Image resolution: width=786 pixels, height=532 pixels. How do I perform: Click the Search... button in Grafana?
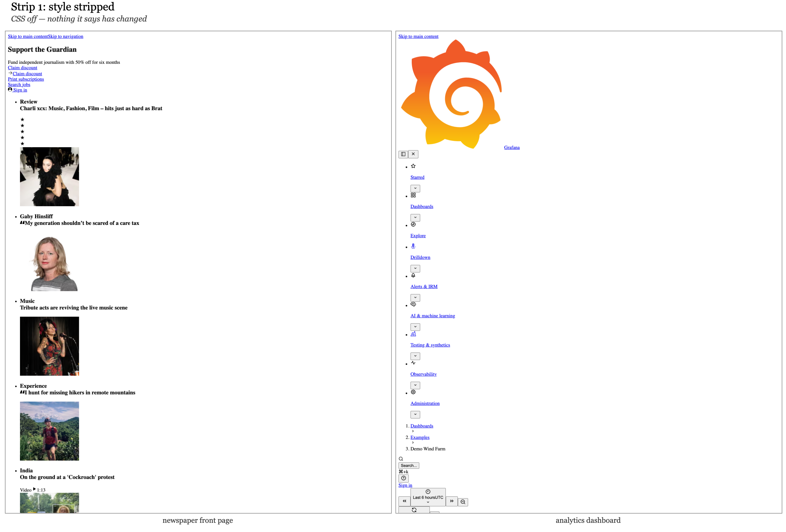pos(409,465)
